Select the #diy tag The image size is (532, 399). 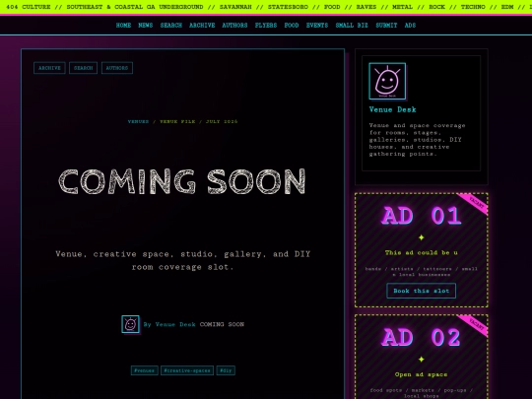(226, 370)
